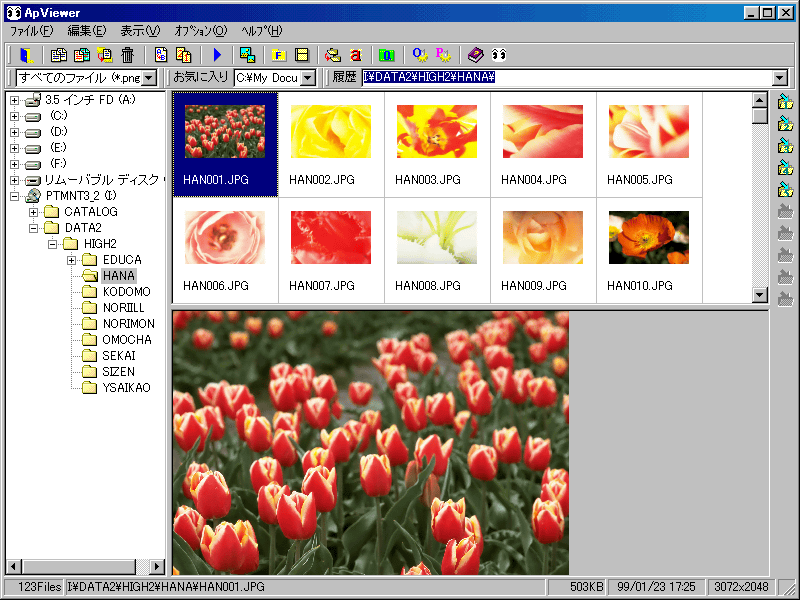
Task: Click the eyes About icon in toolbar
Action: [x=499, y=55]
